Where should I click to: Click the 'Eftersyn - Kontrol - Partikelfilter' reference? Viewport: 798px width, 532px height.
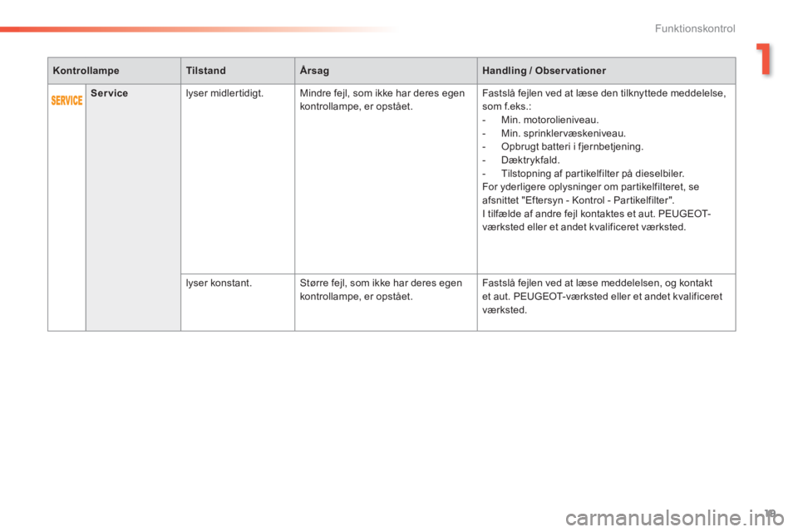(x=597, y=200)
